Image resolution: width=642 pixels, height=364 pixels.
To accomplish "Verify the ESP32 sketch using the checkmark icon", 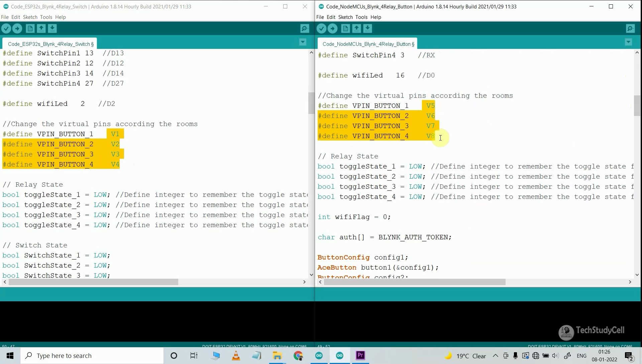I will pyautogui.click(x=6, y=28).
